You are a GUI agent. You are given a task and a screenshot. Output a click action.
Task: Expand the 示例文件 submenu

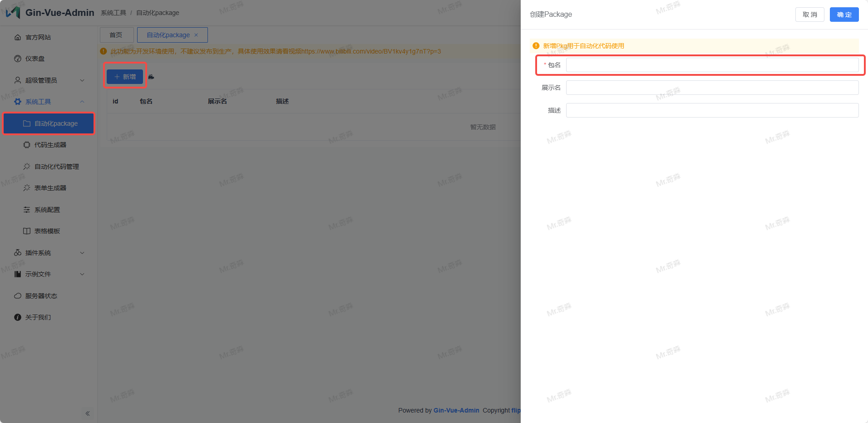tap(49, 274)
